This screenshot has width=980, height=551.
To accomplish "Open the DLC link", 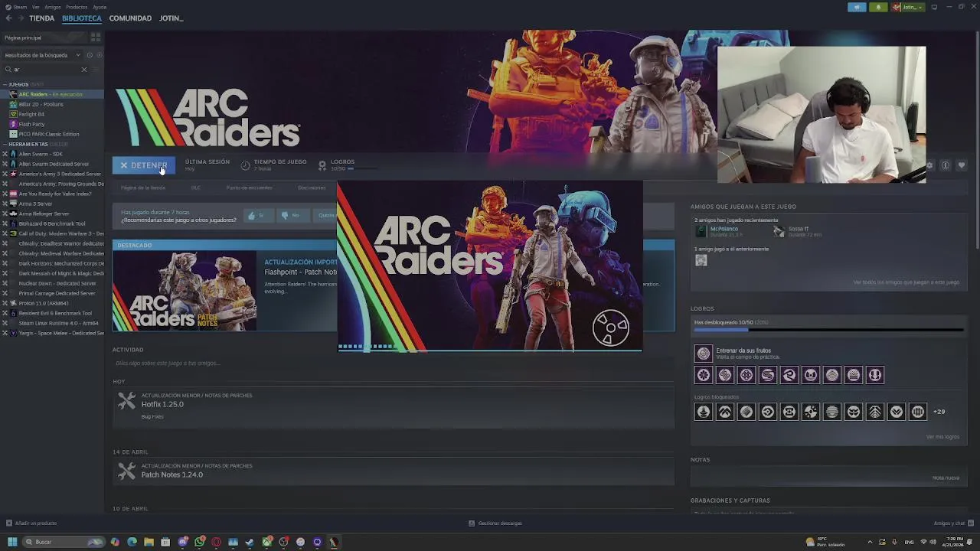I will [195, 187].
